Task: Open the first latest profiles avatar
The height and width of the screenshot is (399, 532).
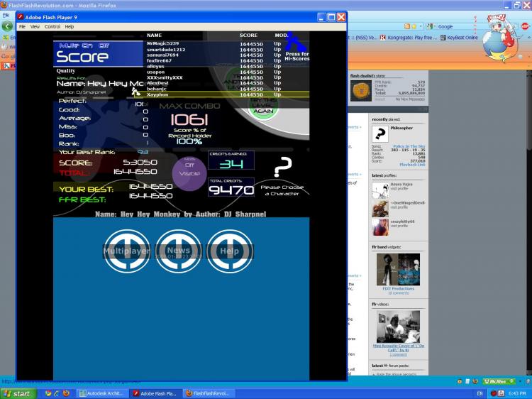Action: click(380, 190)
